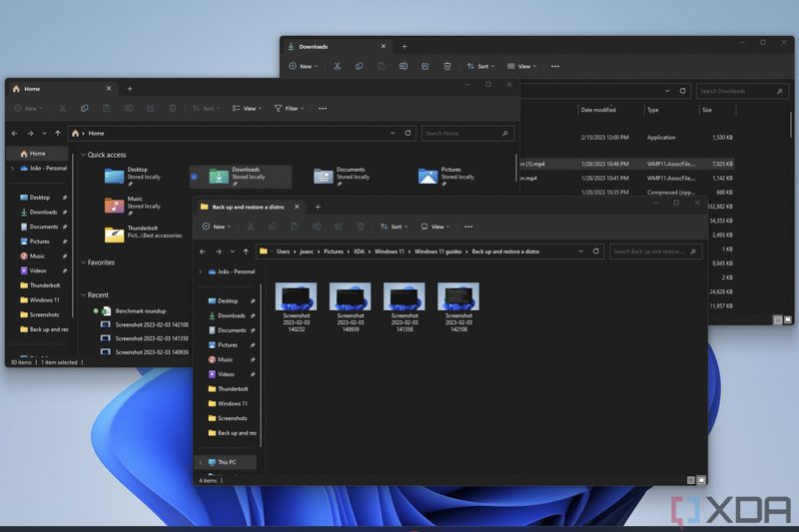The image size is (799, 532).
Task: Click Delete icon in Back up and restore toolbar
Action: click(361, 227)
